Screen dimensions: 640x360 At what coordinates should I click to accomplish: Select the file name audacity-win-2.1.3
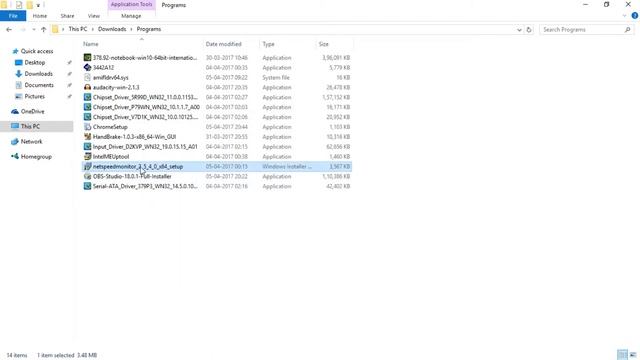pyautogui.click(x=116, y=87)
